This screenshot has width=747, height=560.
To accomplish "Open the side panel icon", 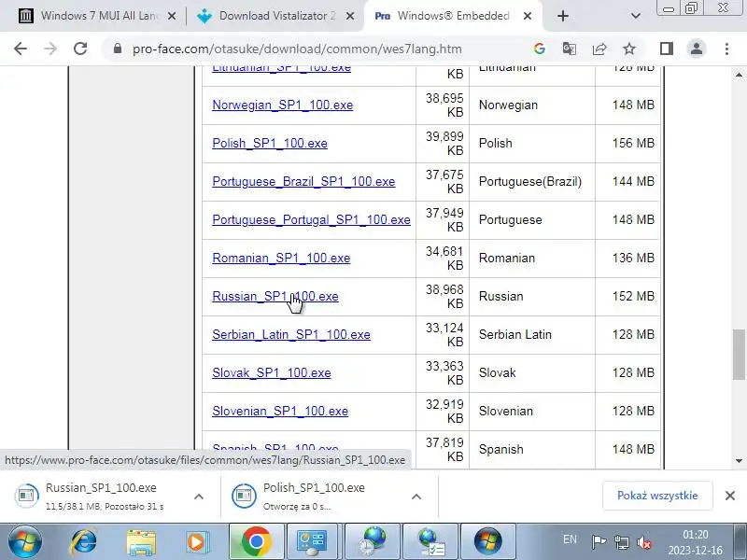I will [x=667, y=49].
